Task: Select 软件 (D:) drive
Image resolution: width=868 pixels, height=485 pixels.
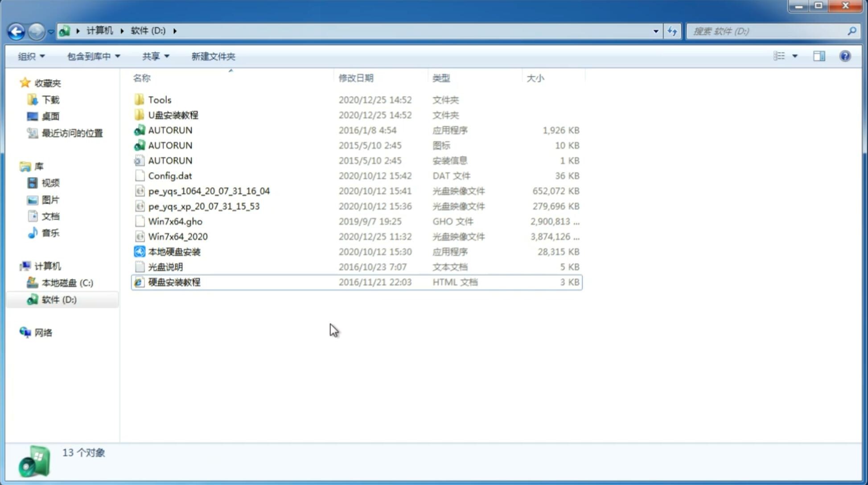Action: (x=58, y=299)
